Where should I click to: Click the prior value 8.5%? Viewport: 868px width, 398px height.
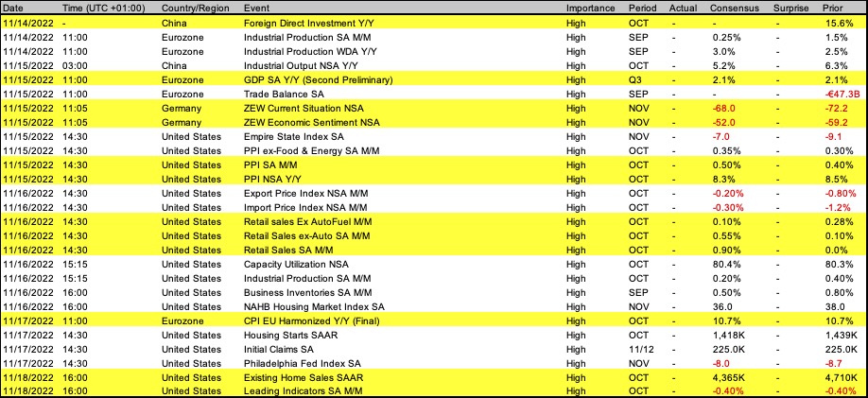pyautogui.click(x=837, y=180)
